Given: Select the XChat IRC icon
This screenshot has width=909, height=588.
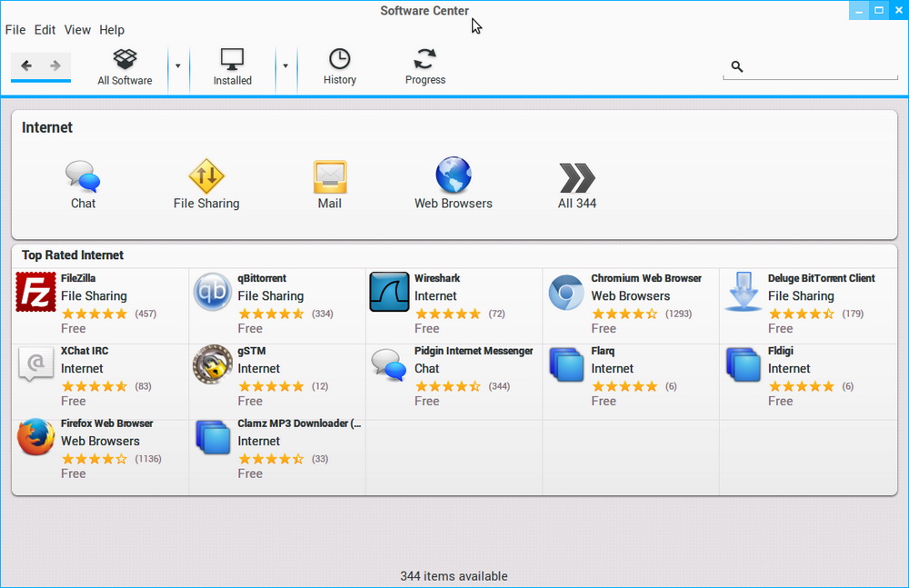Looking at the screenshot, I should click(36, 364).
